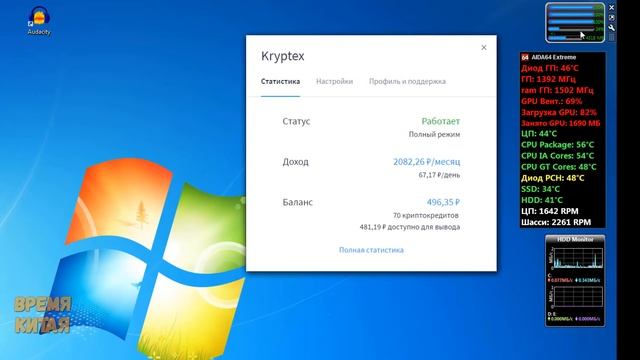Click the CPU Package: 56°C reading

tap(558, 144)
